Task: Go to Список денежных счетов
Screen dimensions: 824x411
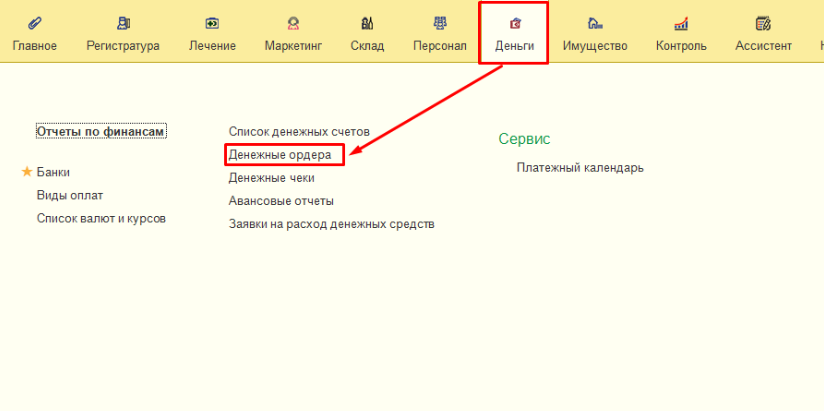Action: tap(299, 131)
